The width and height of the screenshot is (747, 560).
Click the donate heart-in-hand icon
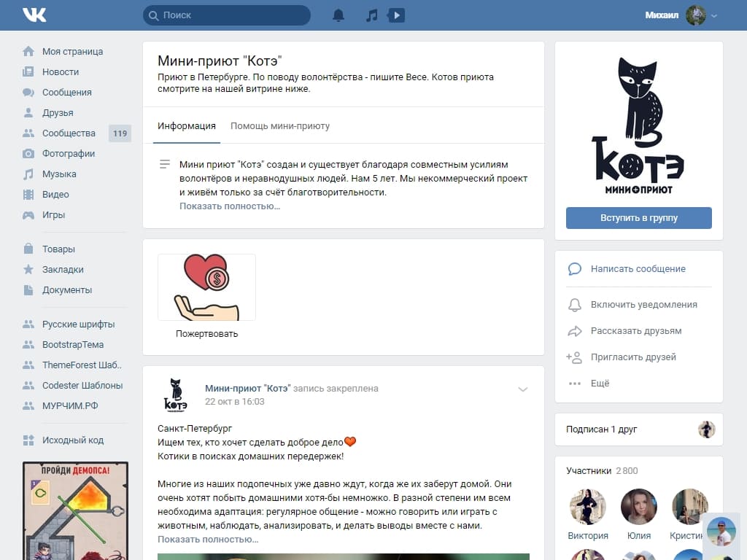(206, 287)
